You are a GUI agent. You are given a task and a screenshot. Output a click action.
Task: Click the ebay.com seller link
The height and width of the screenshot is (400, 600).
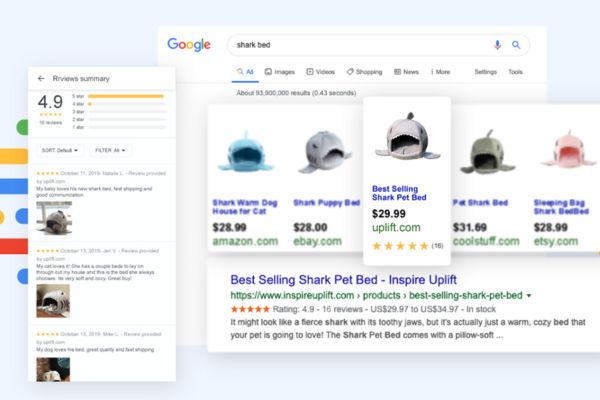[317, 241]
